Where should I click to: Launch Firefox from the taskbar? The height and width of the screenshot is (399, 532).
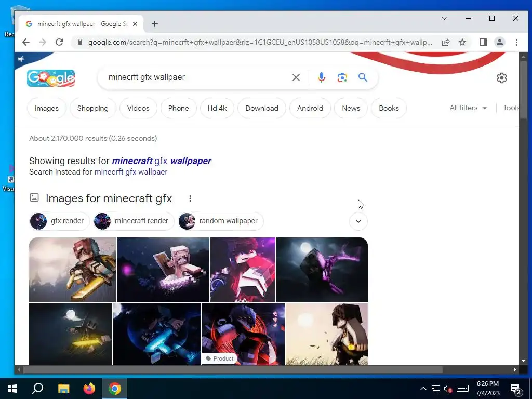click(x=89, y=389)
